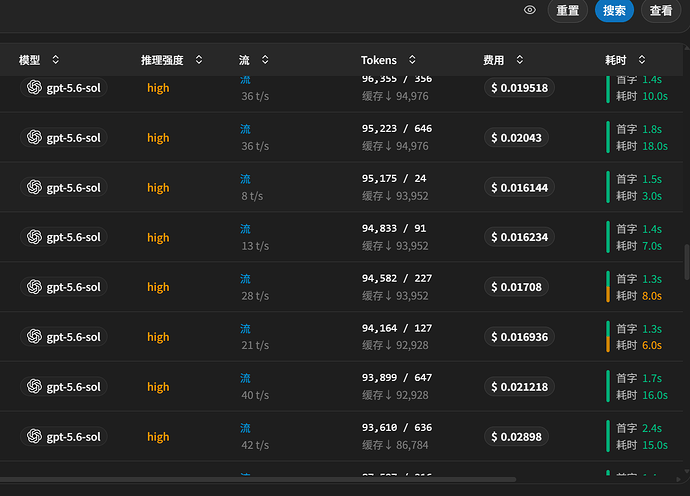Click cost badge $ 0.016144
Screen dimensions: 690x496
(519, 187)
